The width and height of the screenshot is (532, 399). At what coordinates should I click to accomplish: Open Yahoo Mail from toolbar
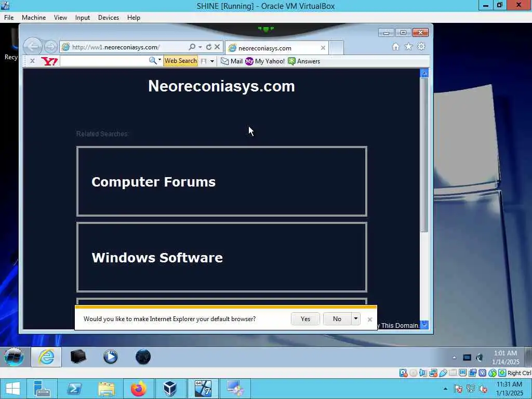(x=232, y=61)
